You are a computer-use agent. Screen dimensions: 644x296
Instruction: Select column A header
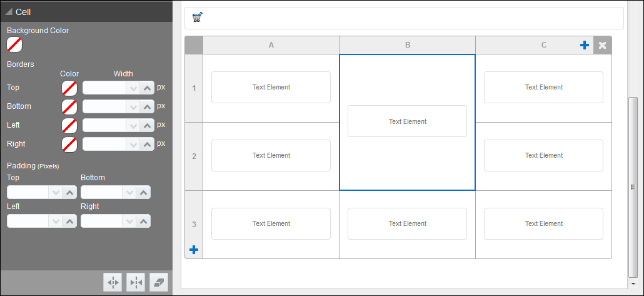(271, 45)
